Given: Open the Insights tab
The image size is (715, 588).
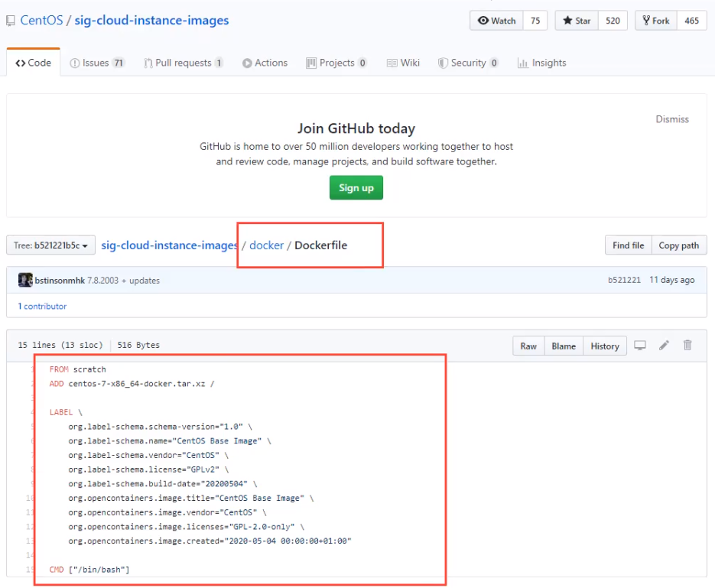Looking at the screenshot, I should 541,63.
